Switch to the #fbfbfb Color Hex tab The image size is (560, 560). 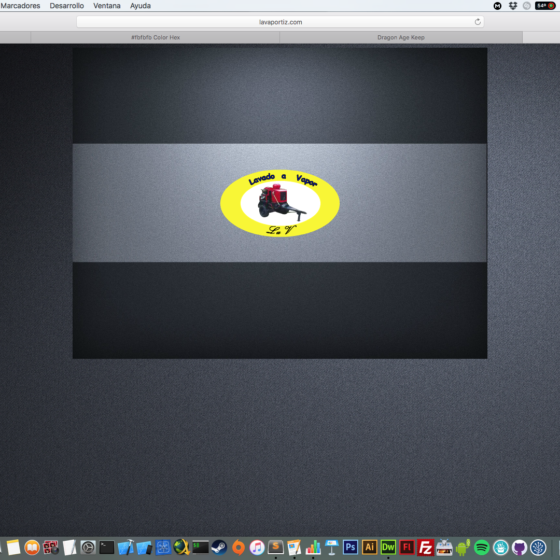[x=155, y=37]
